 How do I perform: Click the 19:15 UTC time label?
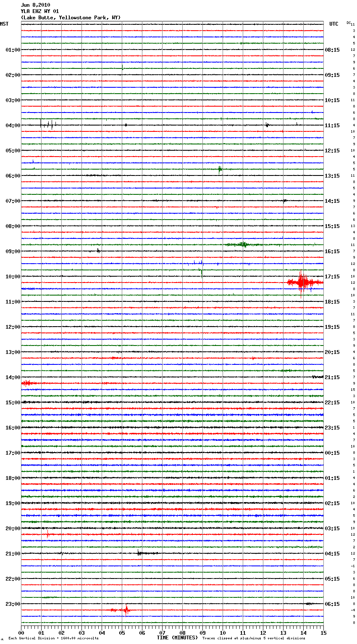(x=332, y=327)
